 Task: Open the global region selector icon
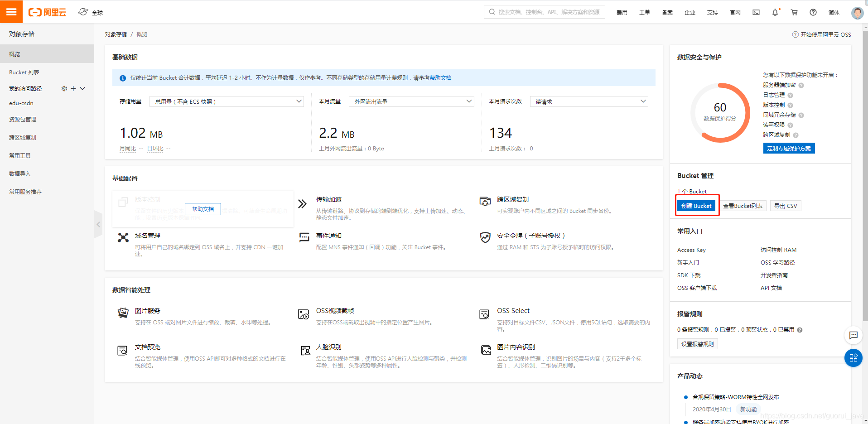point(83,12)
